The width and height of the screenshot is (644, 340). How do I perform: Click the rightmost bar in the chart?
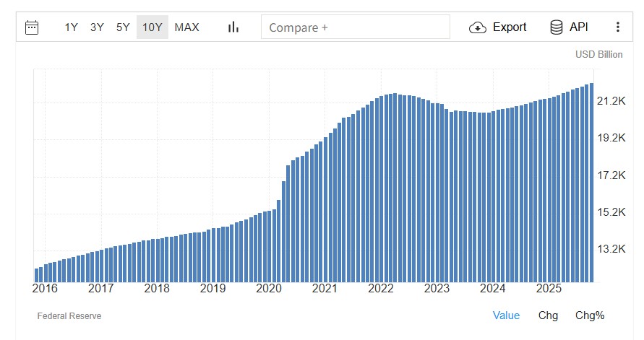[x=591, y=182]
